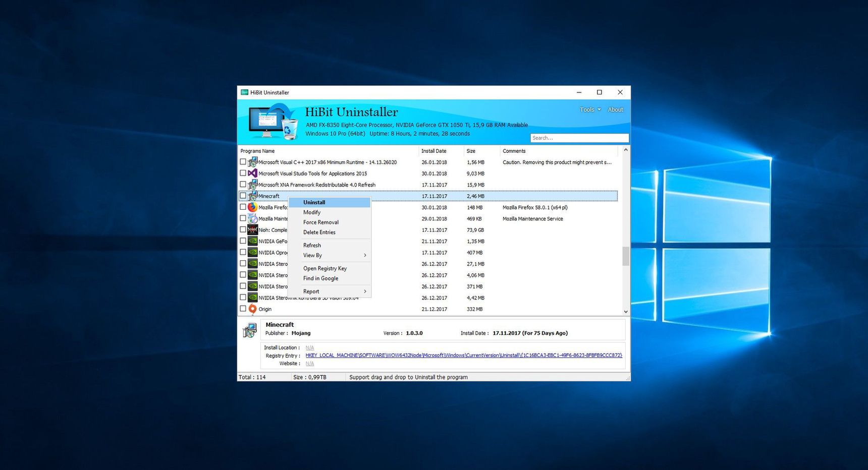Viewport: 868px width, 470px height.
Task: Tick the Origin checkbox
Action: click(243, 309)
